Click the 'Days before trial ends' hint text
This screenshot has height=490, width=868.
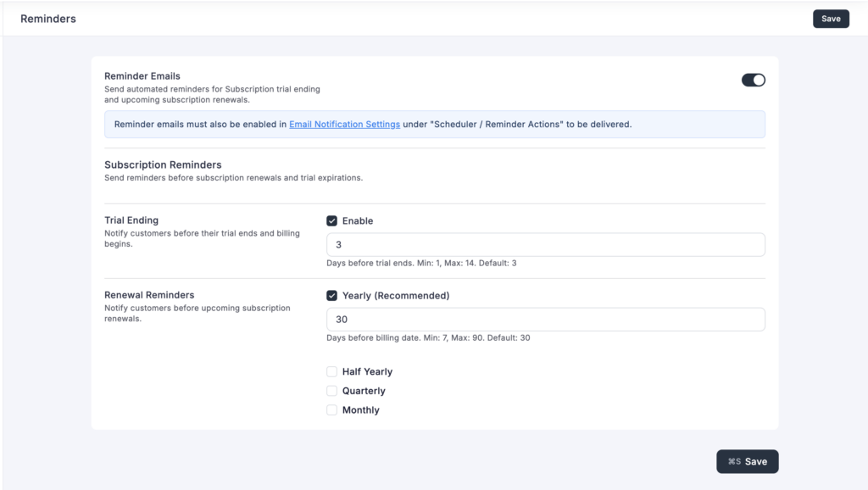421,263
